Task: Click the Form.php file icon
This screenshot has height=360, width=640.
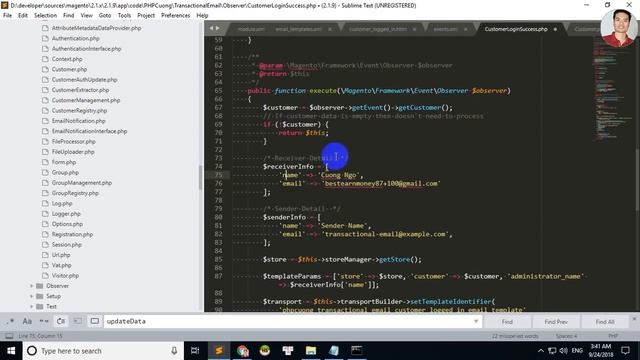Action: click(45, 162)
